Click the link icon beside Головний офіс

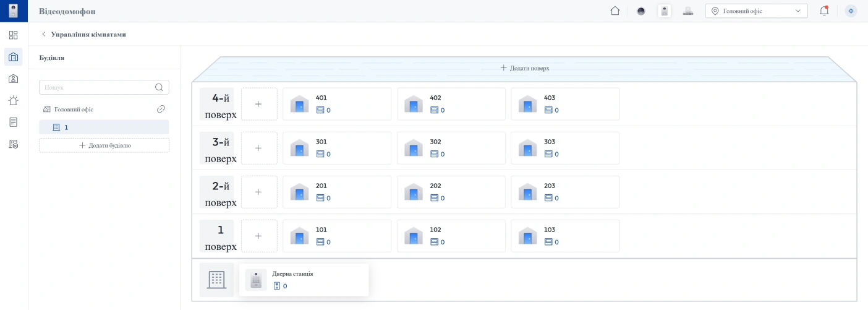click(161, 109)
